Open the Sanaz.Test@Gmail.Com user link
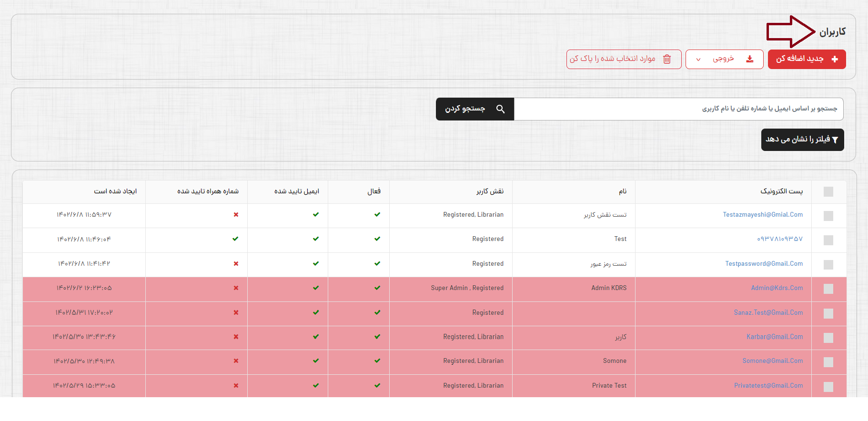The image size is (868, 421). 768,313
